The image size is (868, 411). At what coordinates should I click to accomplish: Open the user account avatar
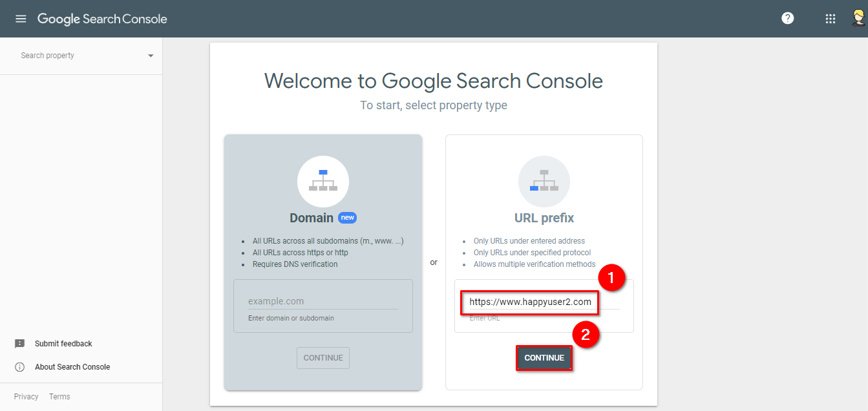click(858, 18)
